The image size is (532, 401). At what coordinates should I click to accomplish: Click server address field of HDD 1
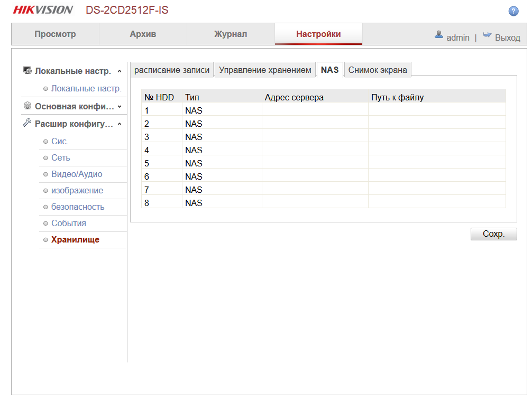click(x=315, y=110)
